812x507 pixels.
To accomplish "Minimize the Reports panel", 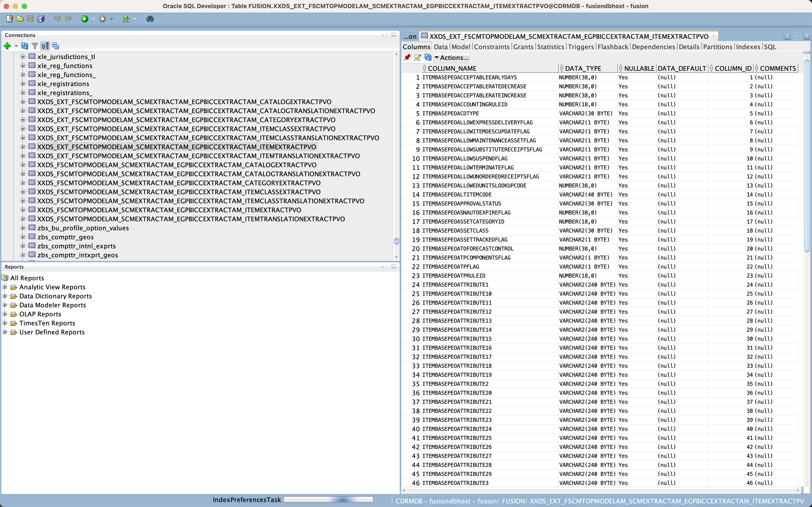I will pyautogui.click(x=394, y=267).
